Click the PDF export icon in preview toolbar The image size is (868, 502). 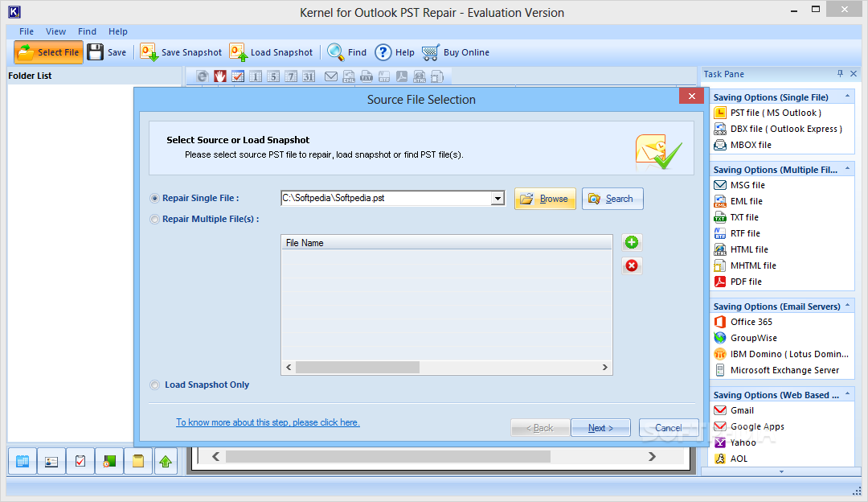[x=402, y=76]
